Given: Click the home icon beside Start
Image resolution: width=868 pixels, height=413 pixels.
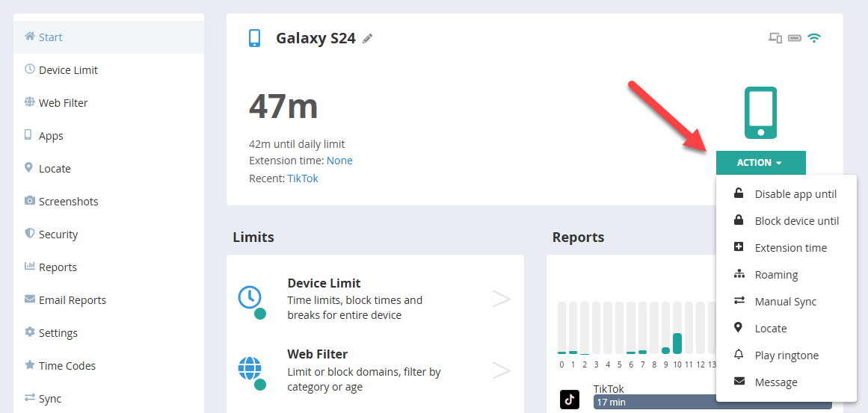Looking at the screenshot, I should [x=30, y=37].
